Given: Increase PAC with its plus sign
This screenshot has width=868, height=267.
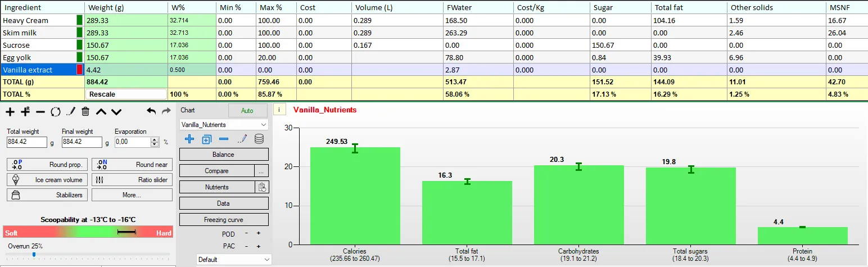Looking at the screenshot, I should pyautogui.click(x=259, y=246).
